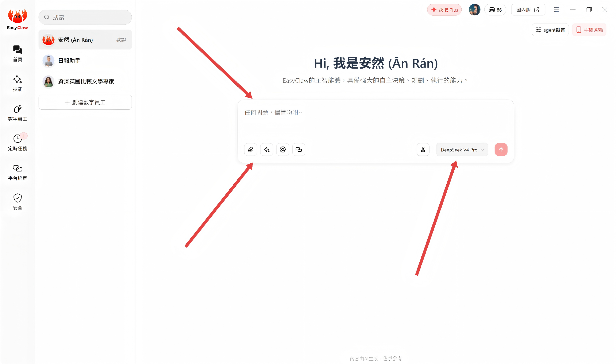
Task: Focus the 搜索 search field
Action: coord(85,17)
